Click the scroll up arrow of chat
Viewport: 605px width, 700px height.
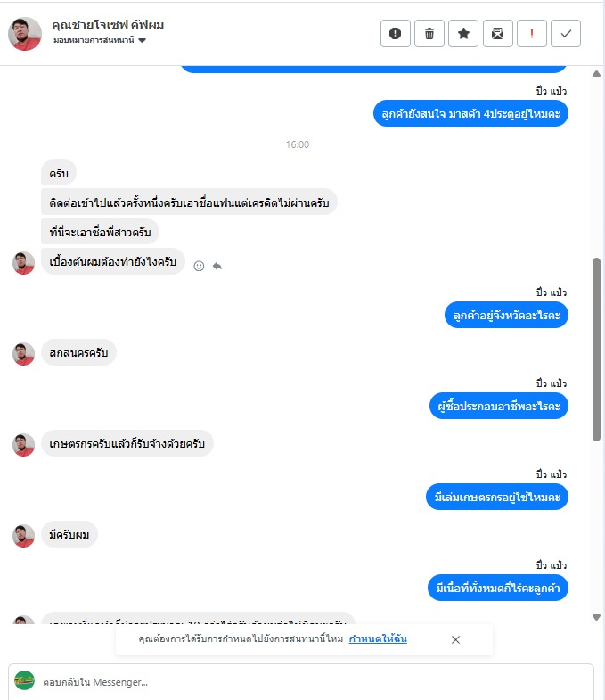596,74
